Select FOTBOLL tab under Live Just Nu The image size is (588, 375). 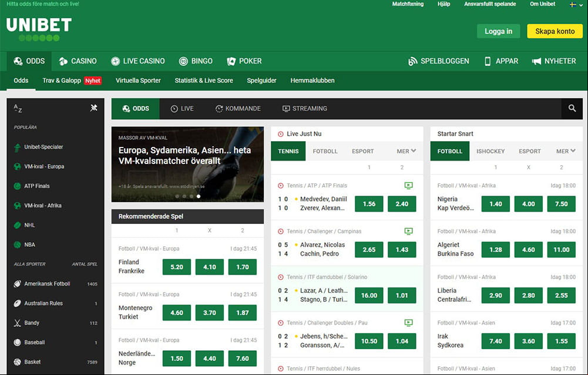(325, 151)
